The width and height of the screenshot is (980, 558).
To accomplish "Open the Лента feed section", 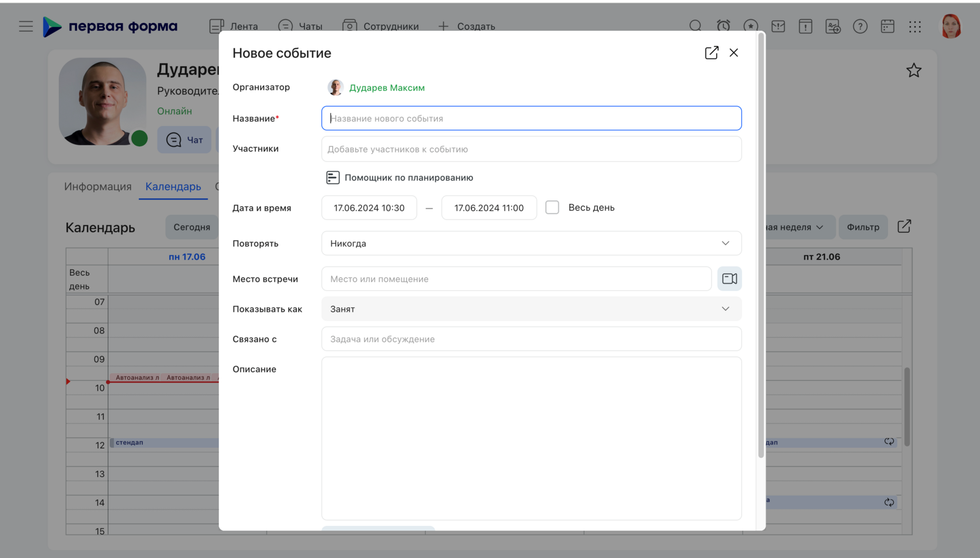I will pyautogui.click(x=233, y=26).
